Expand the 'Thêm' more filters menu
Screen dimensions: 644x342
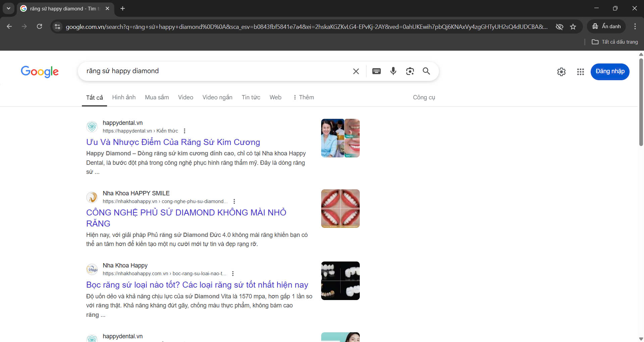click(303, 97)
